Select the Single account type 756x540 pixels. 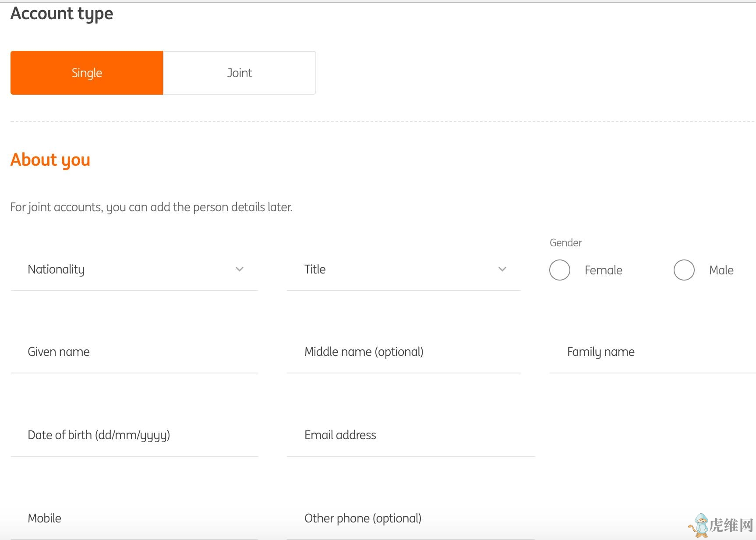click(x=87, y=73)
